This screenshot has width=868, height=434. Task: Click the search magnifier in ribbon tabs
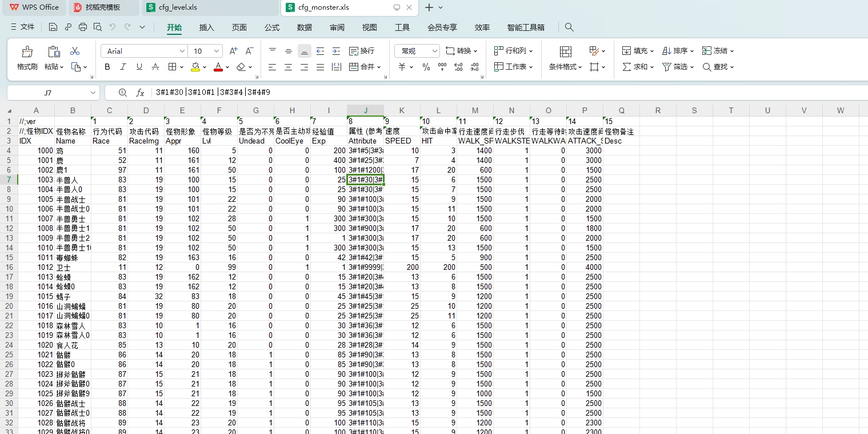pyautogui.click(x=569, y=27)
